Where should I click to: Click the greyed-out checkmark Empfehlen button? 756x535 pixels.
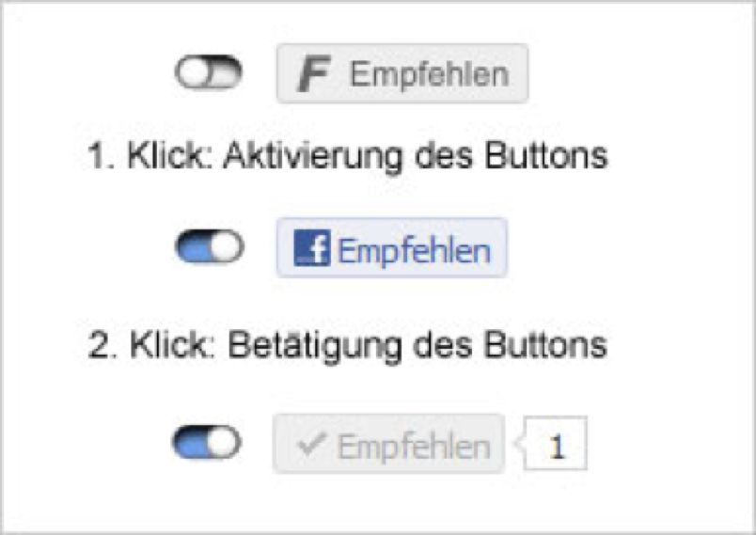(x=388, y=445)
